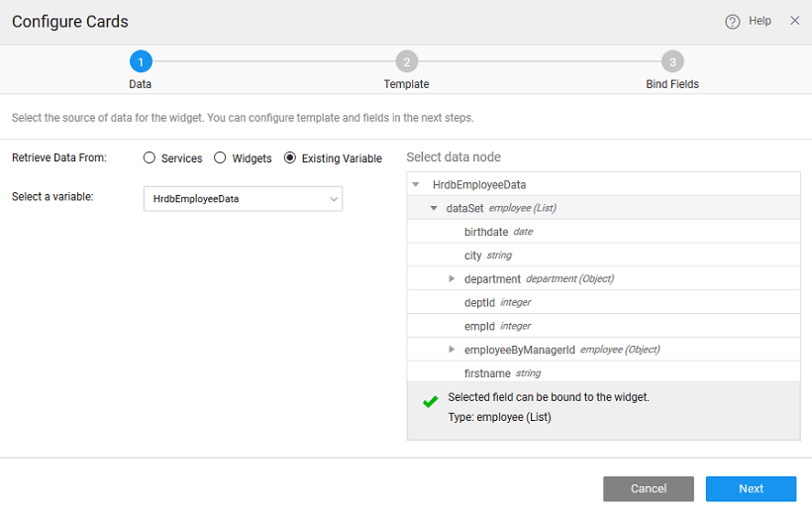Close the Configure Cards dialog
This screenshot has height=518, width=812.
pyautogui.click(x=794, y=21)
